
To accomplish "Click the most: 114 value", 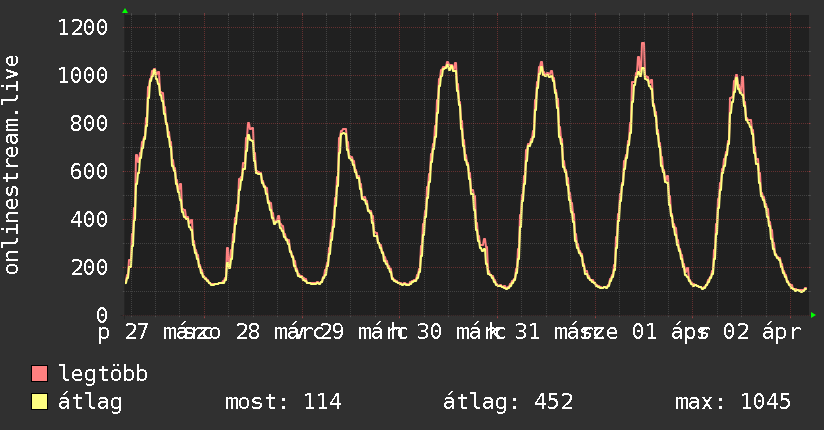I will click(283, 402).
